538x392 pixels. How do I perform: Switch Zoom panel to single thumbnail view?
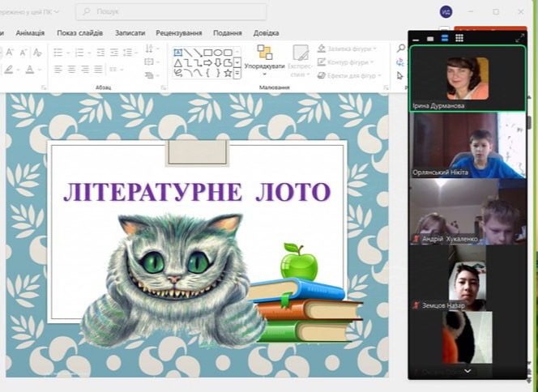click(430, 39)
